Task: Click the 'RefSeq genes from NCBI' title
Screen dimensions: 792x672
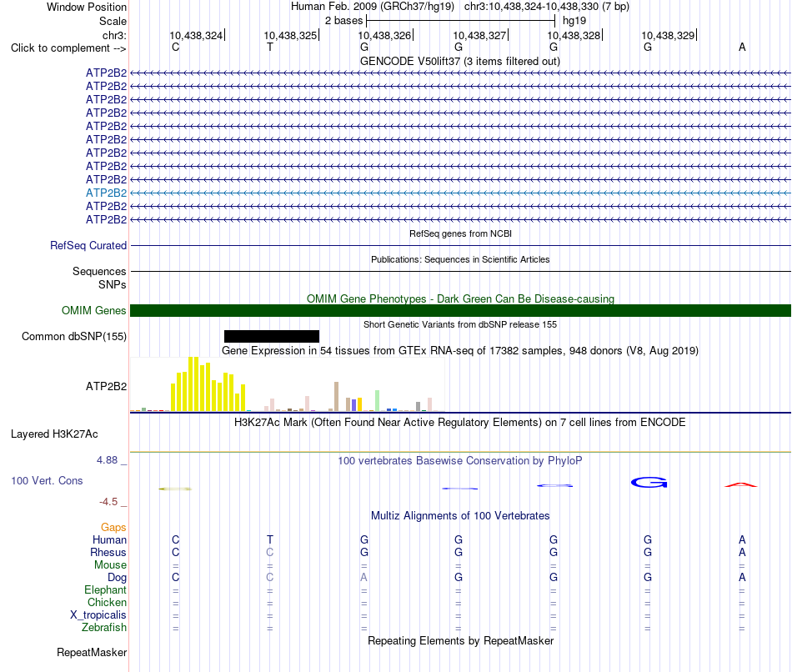Action: 460,233
